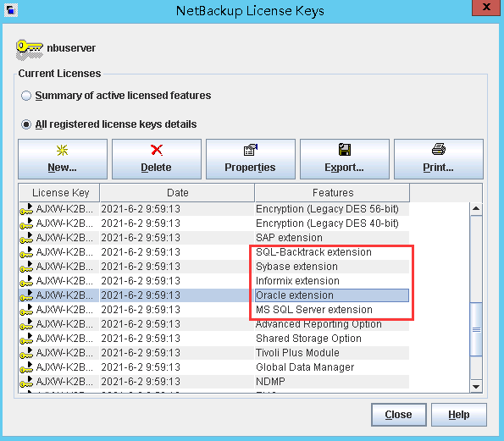Click the Export floppy disk icon
Image resolution: width=504 pixels, height=441 pixels.
(x=345, y=150)
